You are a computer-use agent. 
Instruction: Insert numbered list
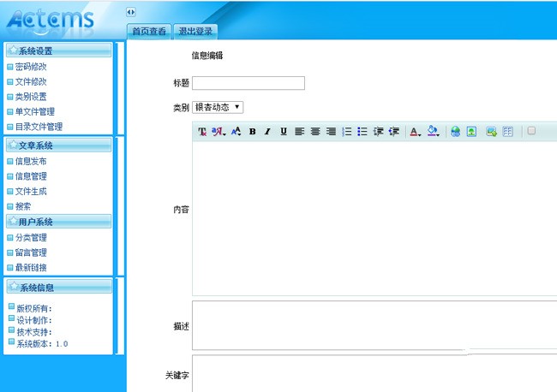coord(346,132)
